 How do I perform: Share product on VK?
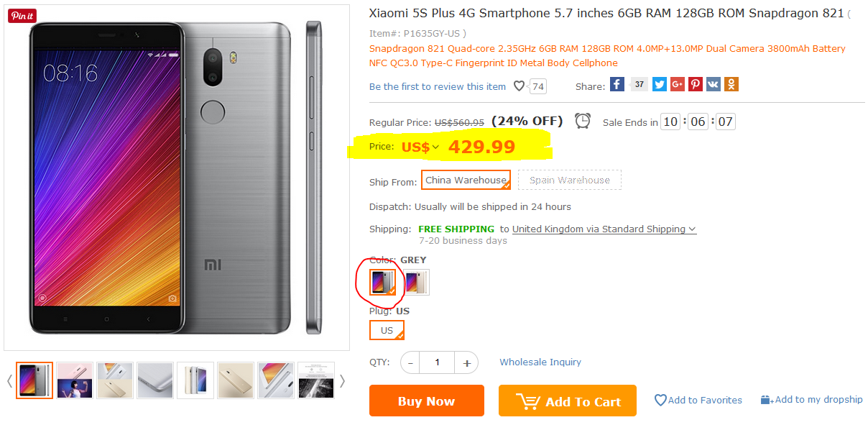[714, 85]
